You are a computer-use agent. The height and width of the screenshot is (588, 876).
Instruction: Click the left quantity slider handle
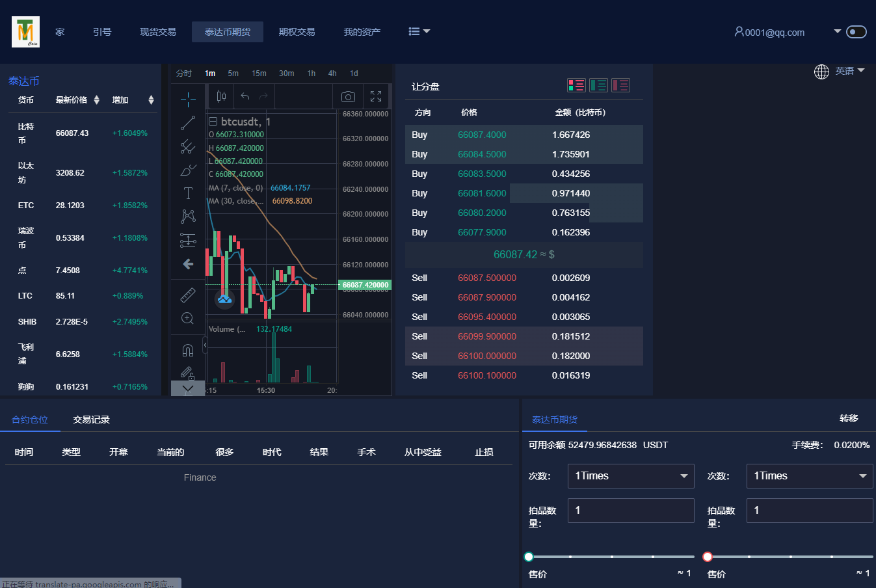point(529,557)
